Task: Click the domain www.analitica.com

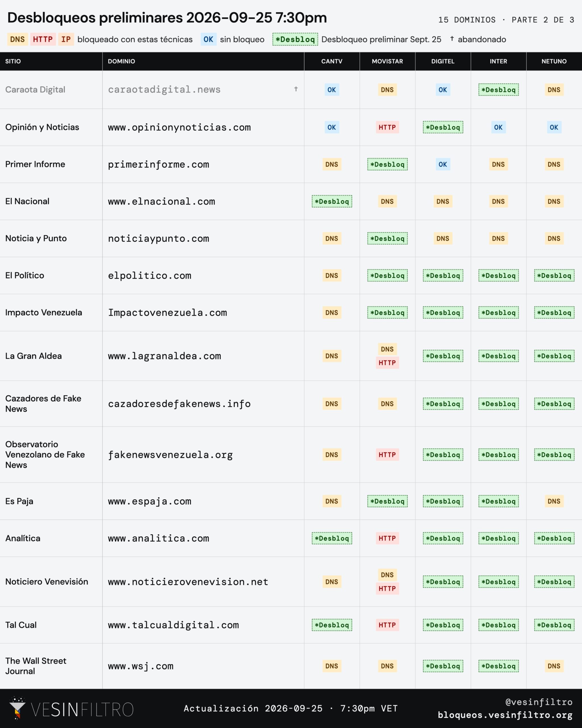Action: point(159,538)
